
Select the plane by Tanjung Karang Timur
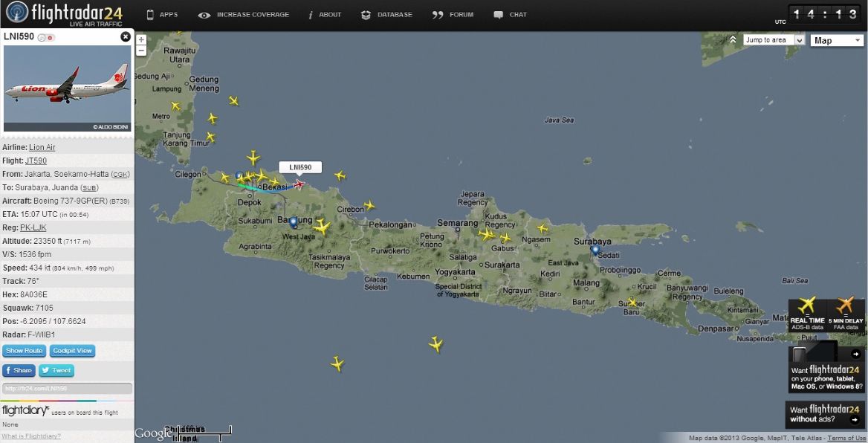[x=210, y=136]
